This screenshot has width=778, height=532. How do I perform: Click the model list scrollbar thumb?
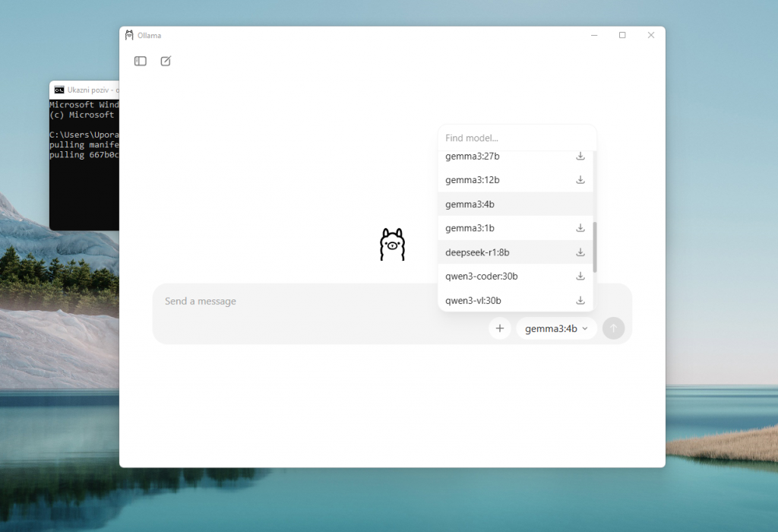(595, 247)
